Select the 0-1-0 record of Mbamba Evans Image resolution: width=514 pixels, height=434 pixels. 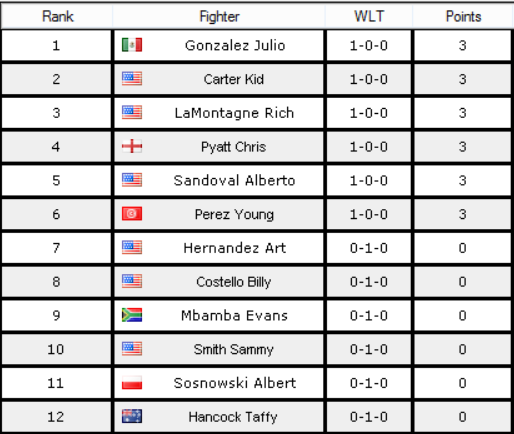[369, 315]
